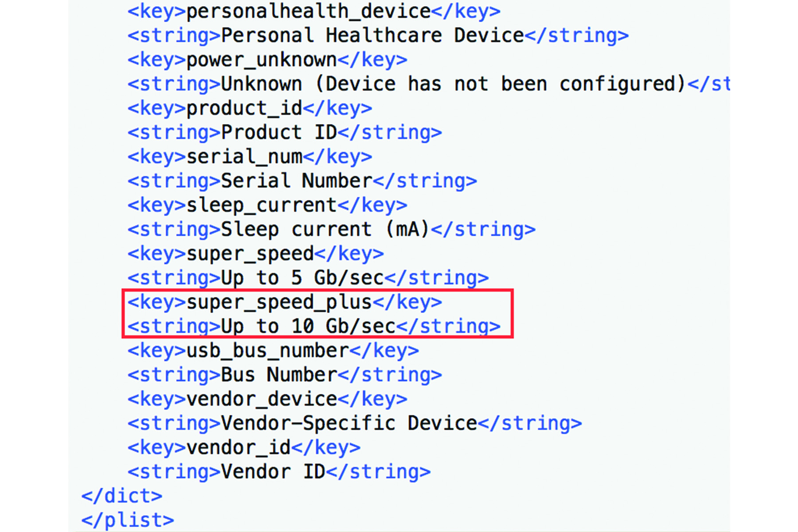798x532 pixels.
Task: Click the "Vendor-Specific Device" string value
Action: tap(348, 423)
